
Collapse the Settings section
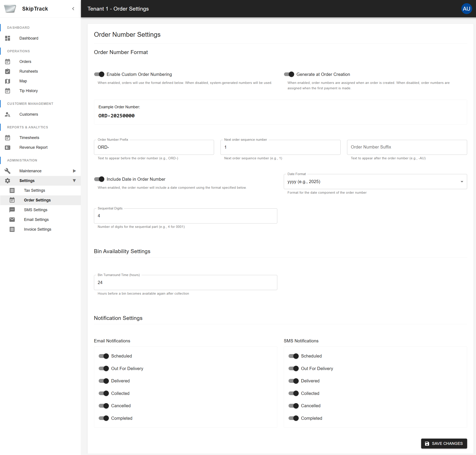click(75, 181)
